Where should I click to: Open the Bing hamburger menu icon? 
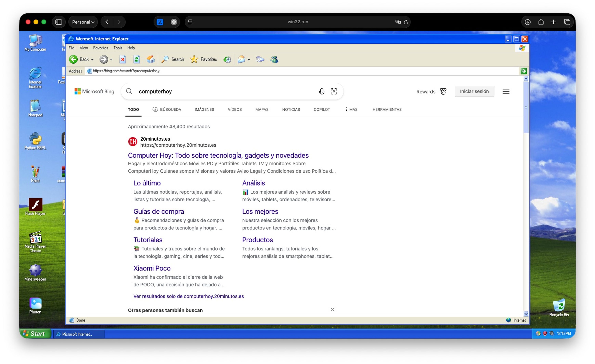[x=506, y=92]
